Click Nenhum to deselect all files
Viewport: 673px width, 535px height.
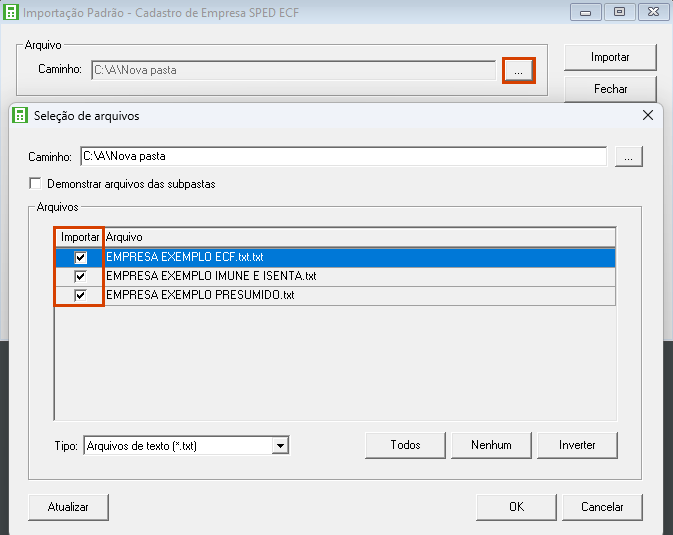(491, 445)
